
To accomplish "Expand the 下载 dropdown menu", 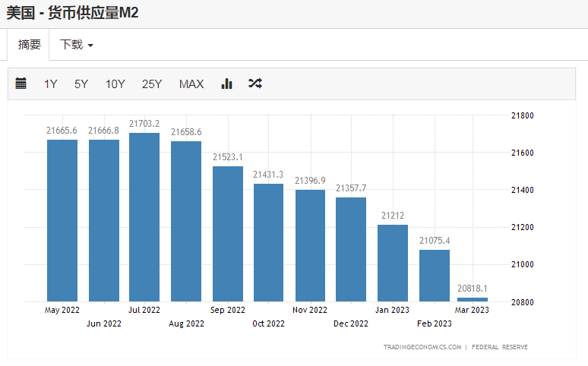I will (x=77, y=45).
